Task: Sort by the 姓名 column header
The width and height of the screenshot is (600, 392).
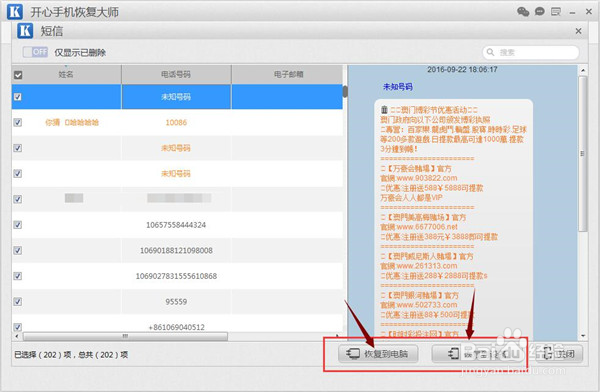Action: tap(66, 74)
